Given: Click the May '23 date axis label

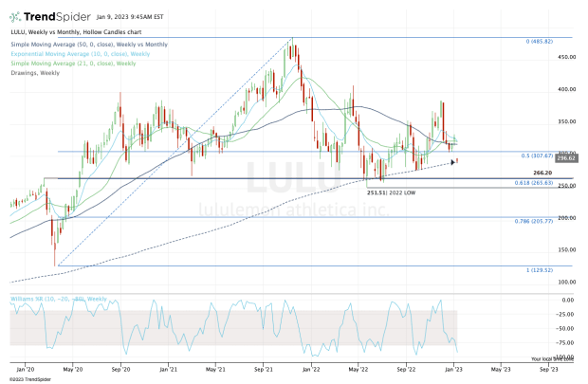Looking at the screenshot, I should (x=501, y=370).
